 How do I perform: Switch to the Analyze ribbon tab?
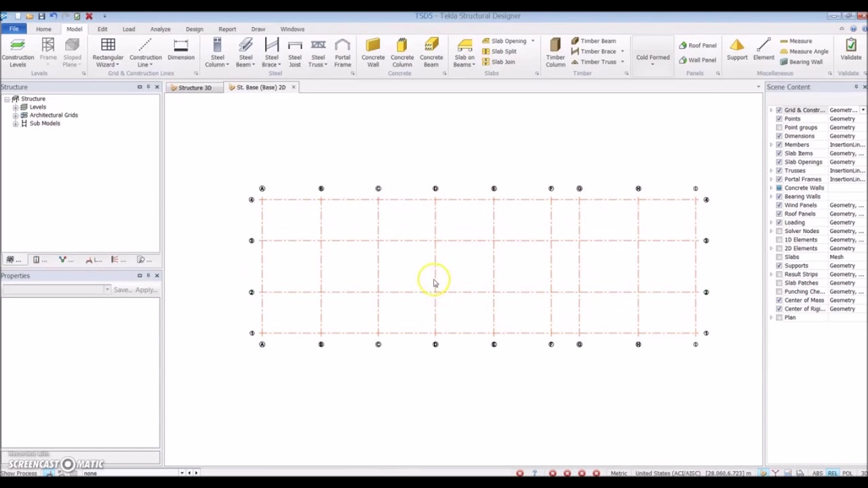click(x=160, y=29)
